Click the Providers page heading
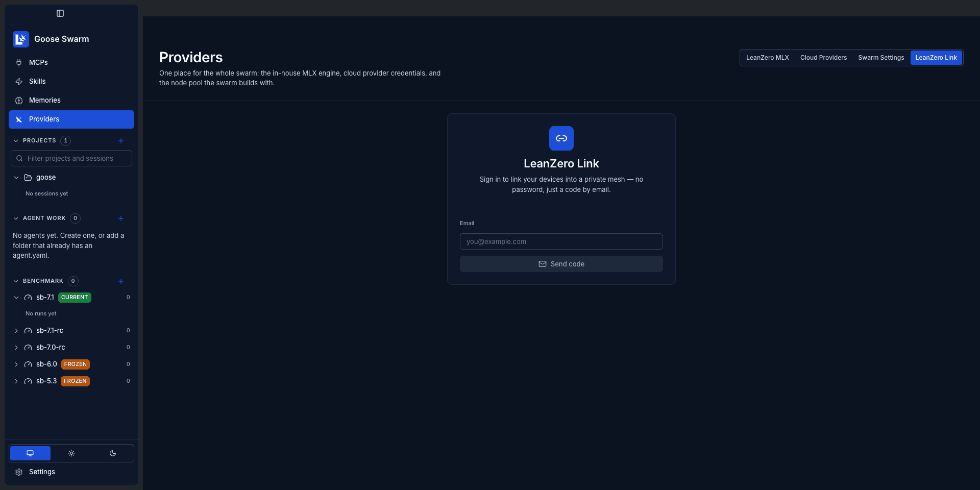The width and height of the screenshot is (980, 490). [191, 57]
